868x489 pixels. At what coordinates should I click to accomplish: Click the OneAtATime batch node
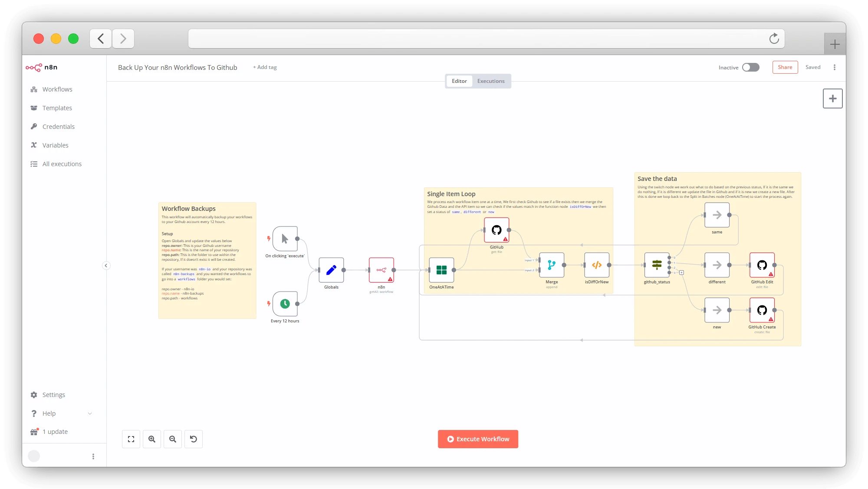[441, 270]
